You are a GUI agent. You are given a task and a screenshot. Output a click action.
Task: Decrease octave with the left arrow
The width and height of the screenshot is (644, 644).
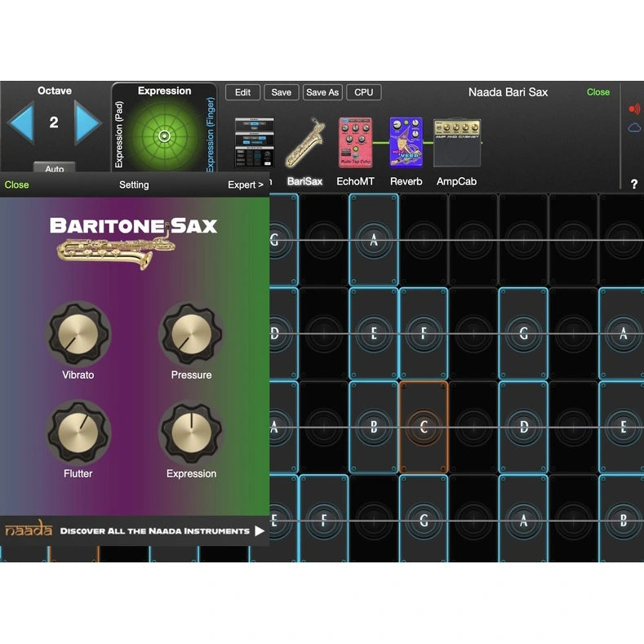pos(21,122)
